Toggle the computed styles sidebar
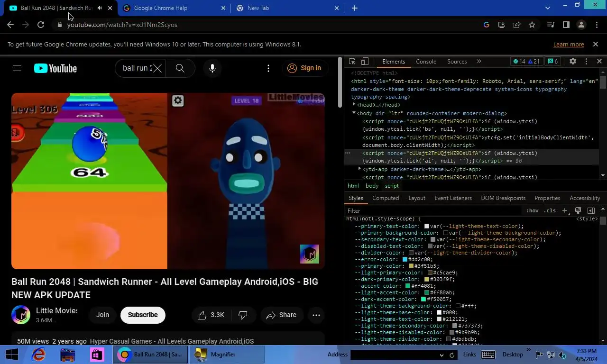This screenshot has height=364, width=607. pyautogui.click(x=591, y=210)
